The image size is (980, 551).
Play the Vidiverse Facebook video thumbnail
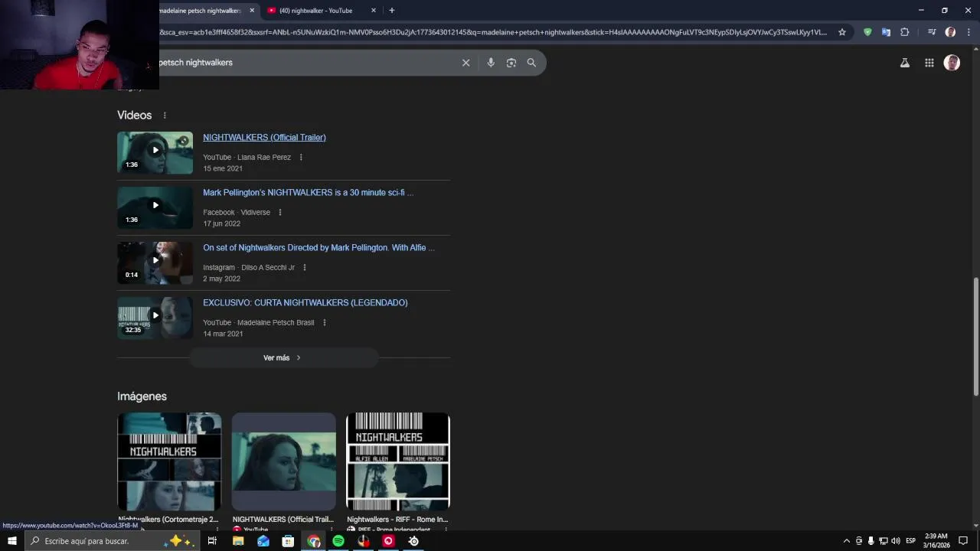pos(155,207)
